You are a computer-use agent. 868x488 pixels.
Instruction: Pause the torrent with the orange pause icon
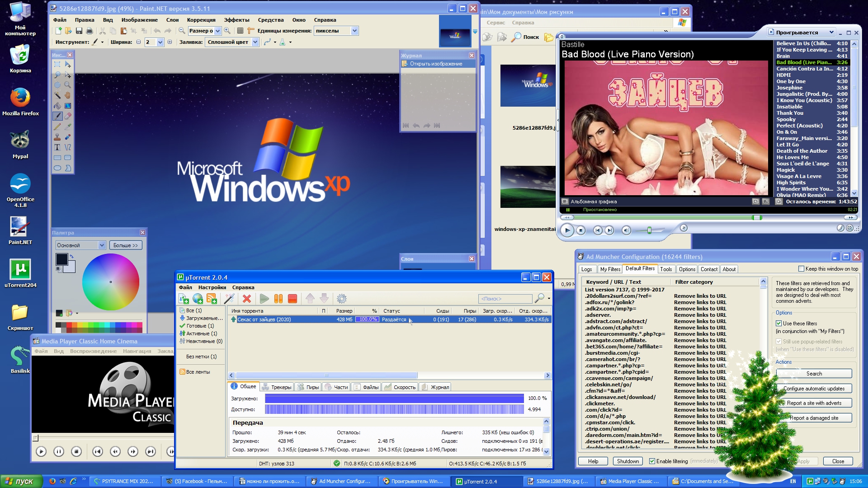point(278,299)
